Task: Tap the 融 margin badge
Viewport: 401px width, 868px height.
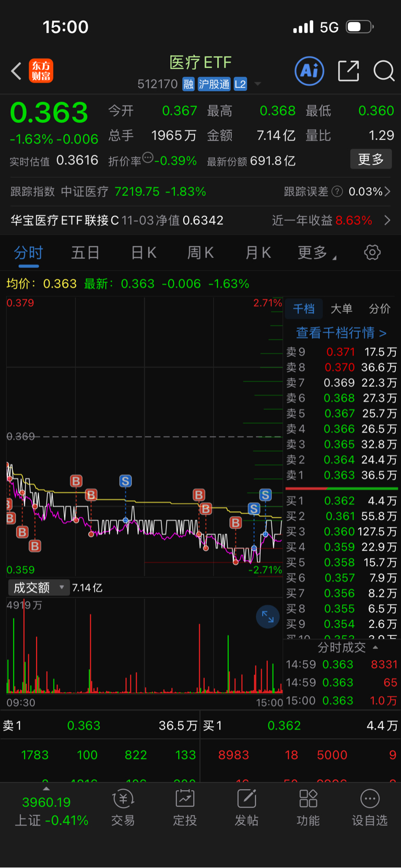Action: pyautogui.click(x=188, y=84)
